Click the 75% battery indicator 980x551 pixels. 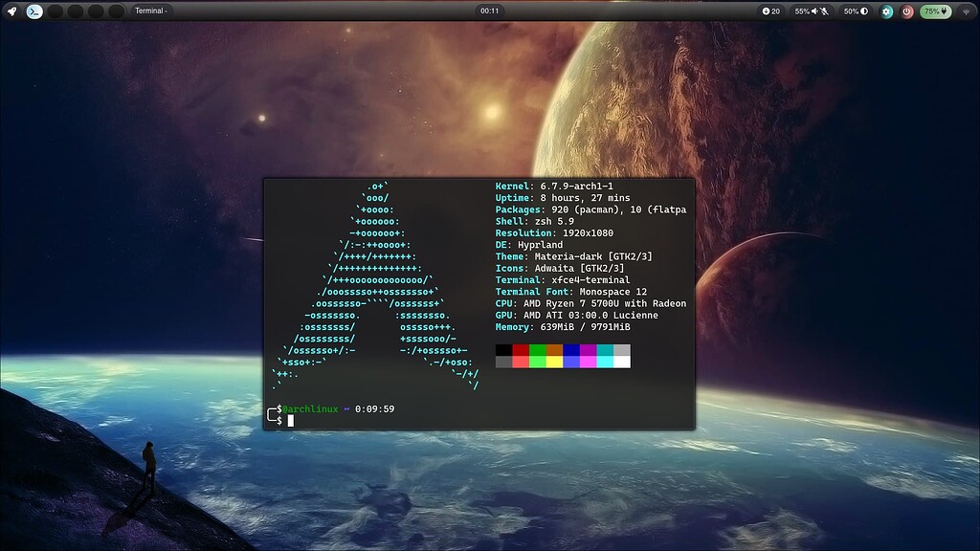coord(936,11)
